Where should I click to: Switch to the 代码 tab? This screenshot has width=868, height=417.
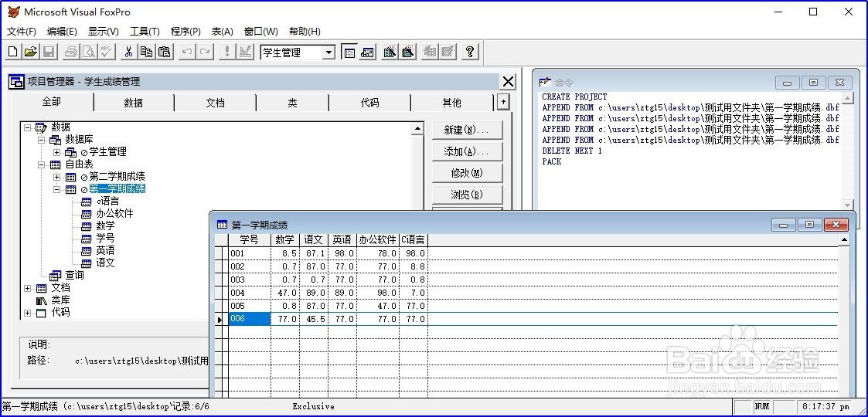coord(369,103)
